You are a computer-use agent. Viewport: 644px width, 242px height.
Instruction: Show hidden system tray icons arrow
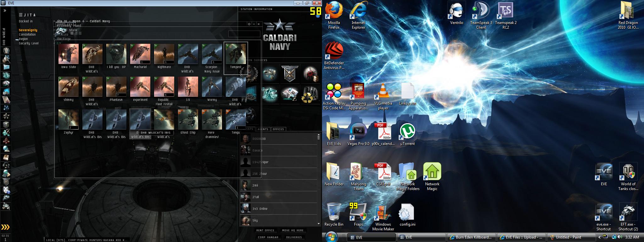click(599, 237)
